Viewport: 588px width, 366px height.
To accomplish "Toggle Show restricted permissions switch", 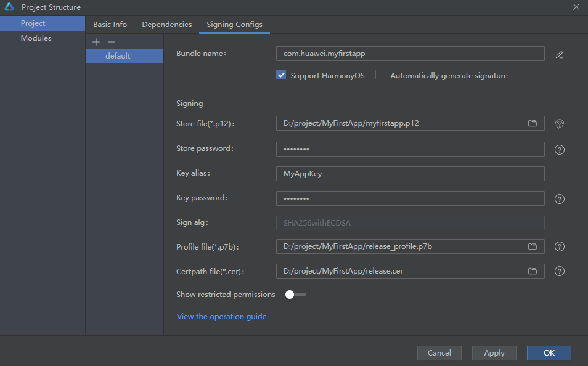I will [x=295, y=295].
